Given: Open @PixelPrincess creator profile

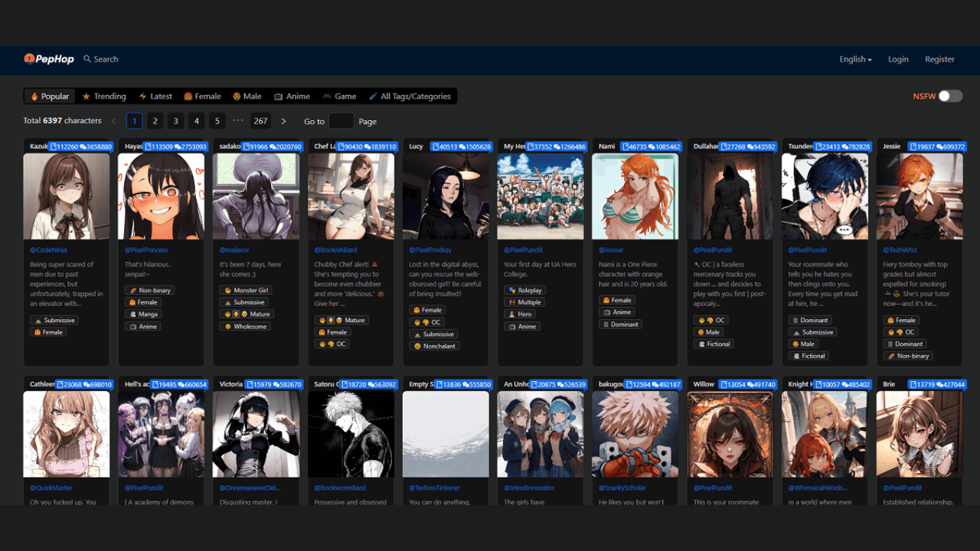Looking at the screenshot, I should [x=146, y=249].
